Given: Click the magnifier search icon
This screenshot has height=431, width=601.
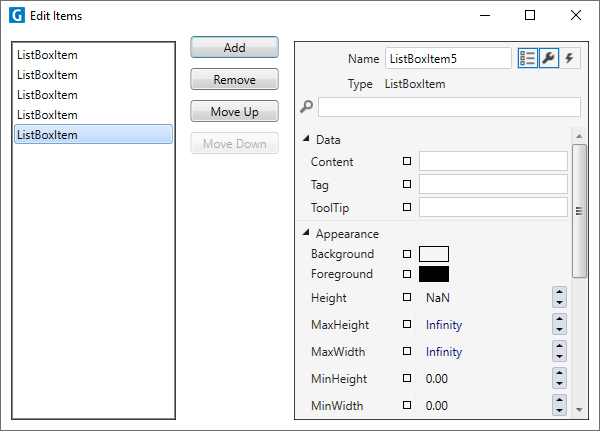Looking at the screenshot, I should (x=307, y=106).
